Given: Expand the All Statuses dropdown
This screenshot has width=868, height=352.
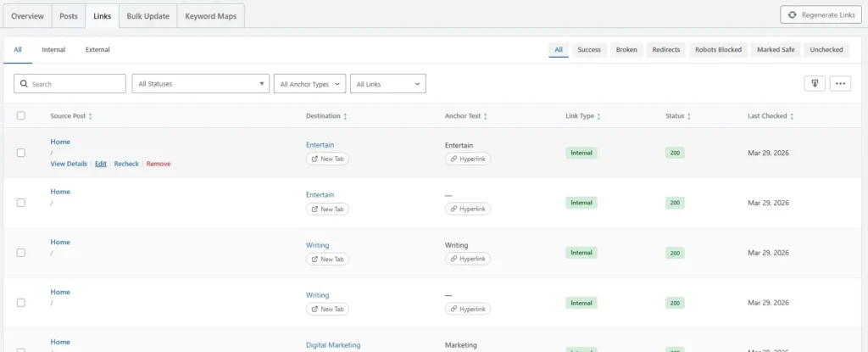Looking at the screenshot, I should coord(200,84).
